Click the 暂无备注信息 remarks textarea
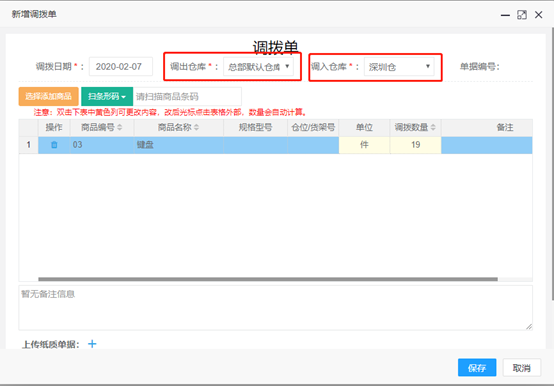 tap(275, 308)
